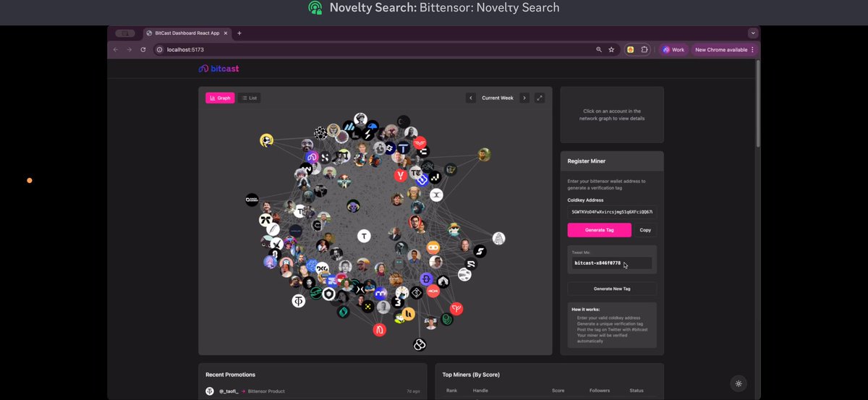The width and height of the screenshot is (868, 400).
Task: Click the Status column header
Action: point(637,391)
